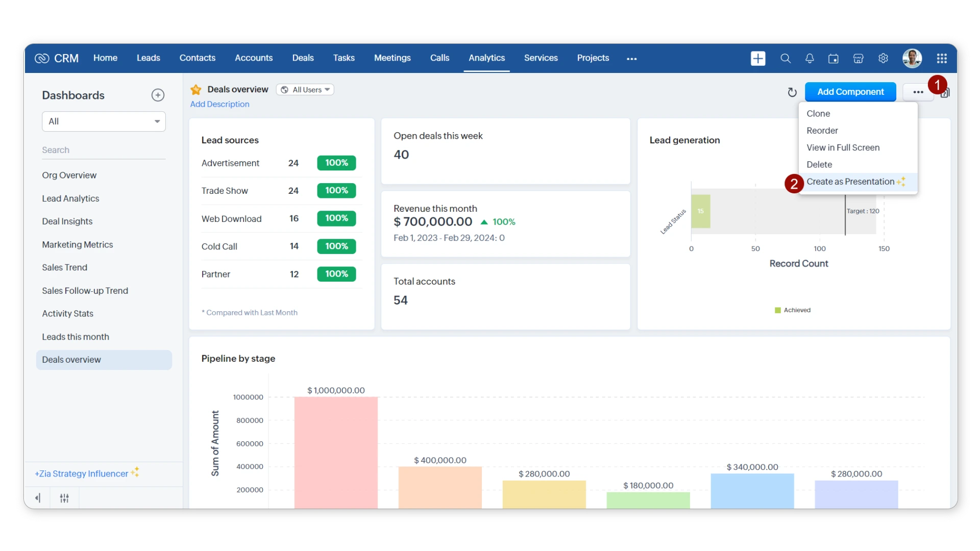Create new record using the plus icon
Screen dimensions: 980x551
[x=758, y=58]
